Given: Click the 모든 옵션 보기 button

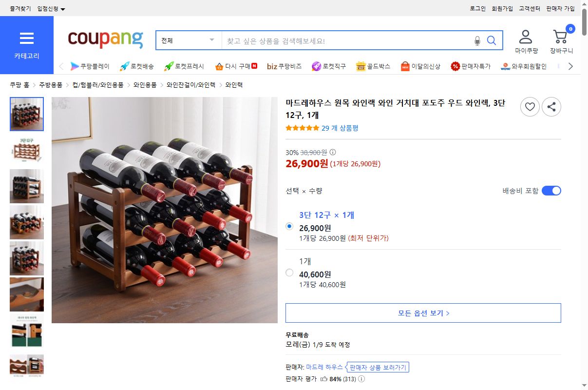Looking at the screenshot, I should click(423, 313).
